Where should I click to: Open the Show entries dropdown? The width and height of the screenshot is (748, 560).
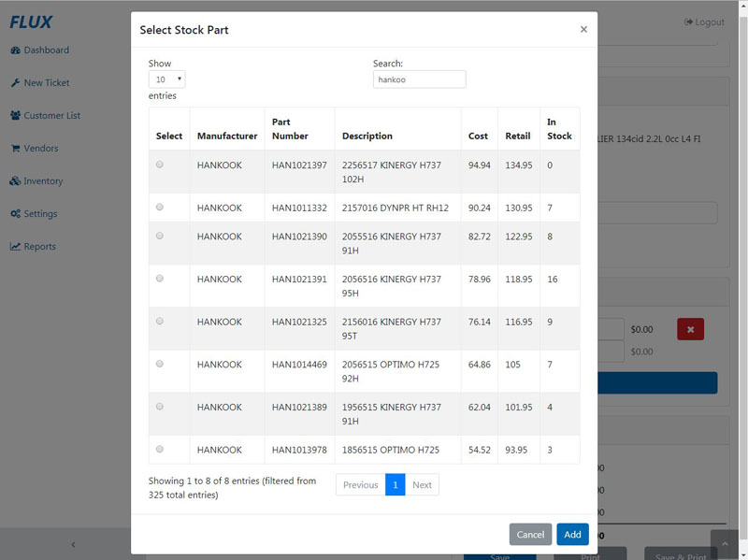tap(166, 79)
